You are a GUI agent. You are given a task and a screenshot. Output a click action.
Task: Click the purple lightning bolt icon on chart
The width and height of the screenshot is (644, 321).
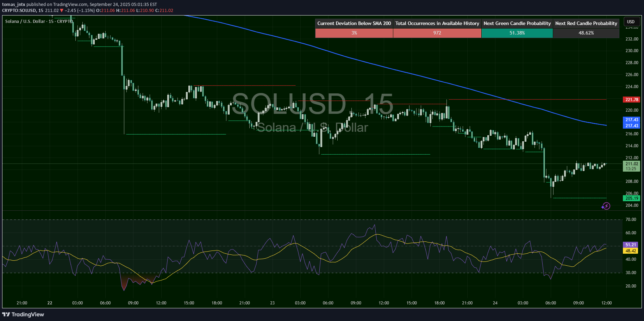[x=606, y=206]
